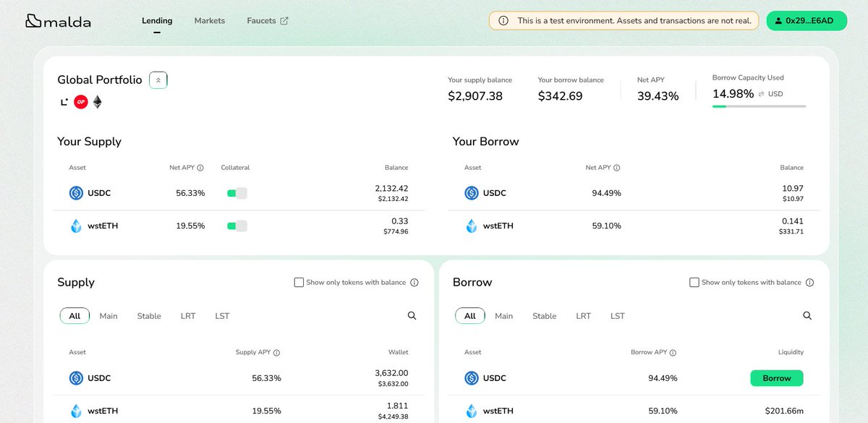Select the Main filter in Borrow
Image resolution: width=868 pixels, height=423 pixels.
coord(504,316)
